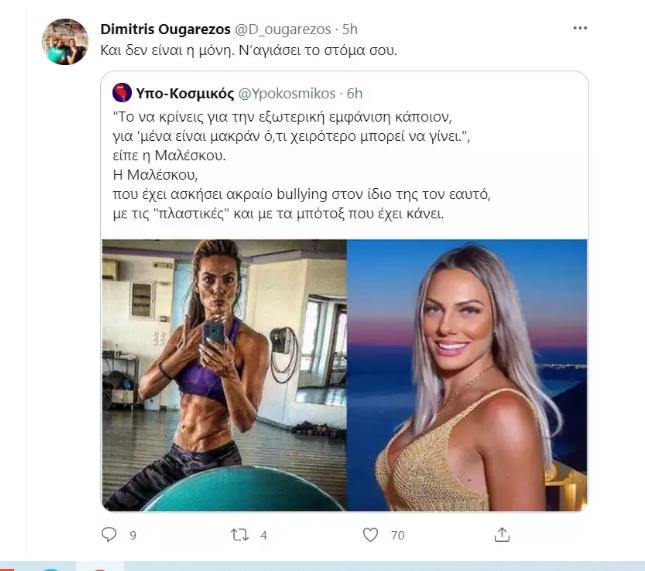Click the Υπο-Κοσμικός small avatar
This screenshot has width=645, height=571.
point(122,93)
